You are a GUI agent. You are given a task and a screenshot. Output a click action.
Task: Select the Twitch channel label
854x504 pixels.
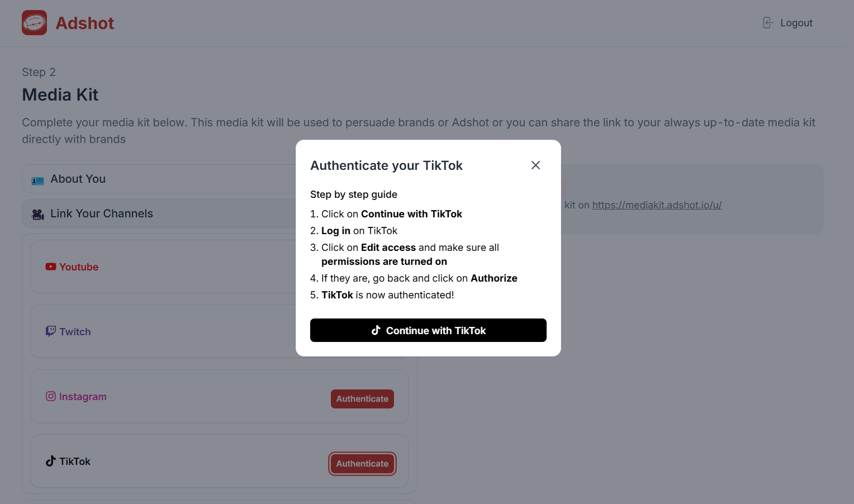75,332
